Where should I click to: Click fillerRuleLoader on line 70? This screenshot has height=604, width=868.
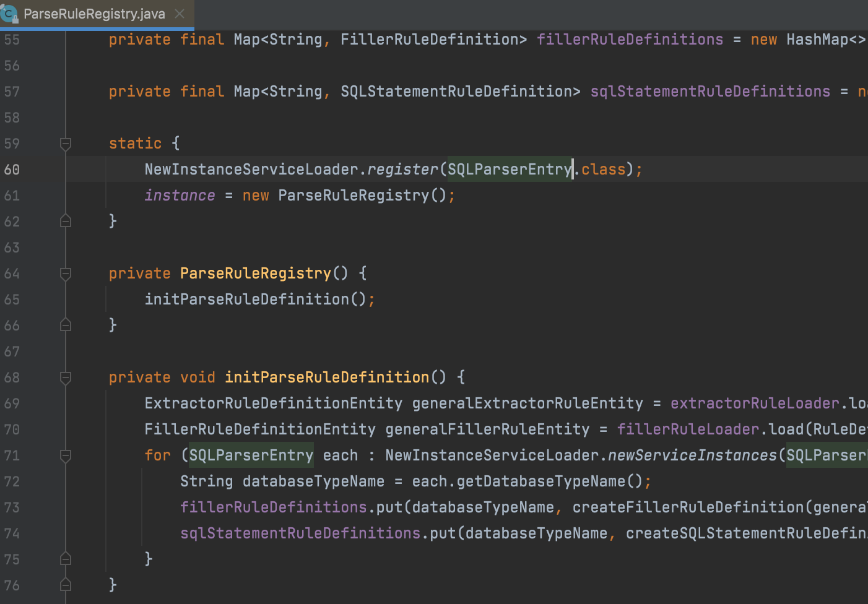pos(688,429)
